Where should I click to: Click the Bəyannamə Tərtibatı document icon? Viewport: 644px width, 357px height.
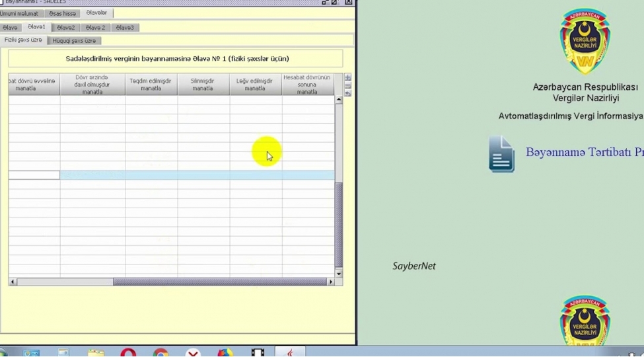click(x=501, y=154)
